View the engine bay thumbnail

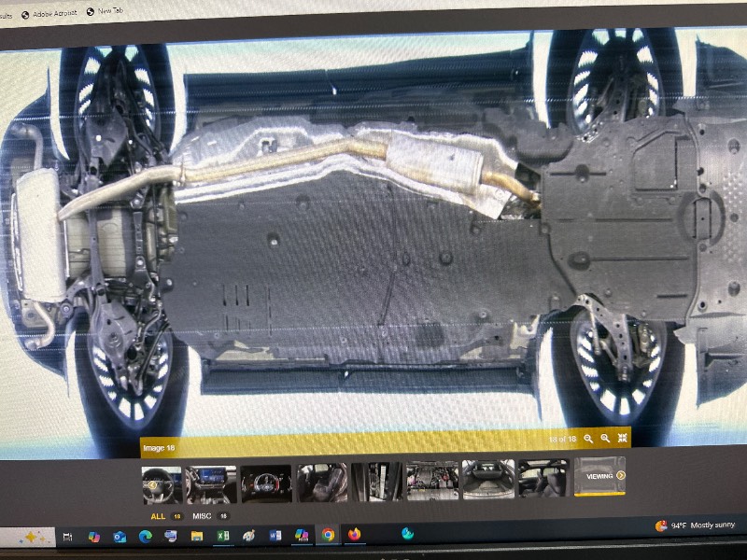tap(431, 481)
